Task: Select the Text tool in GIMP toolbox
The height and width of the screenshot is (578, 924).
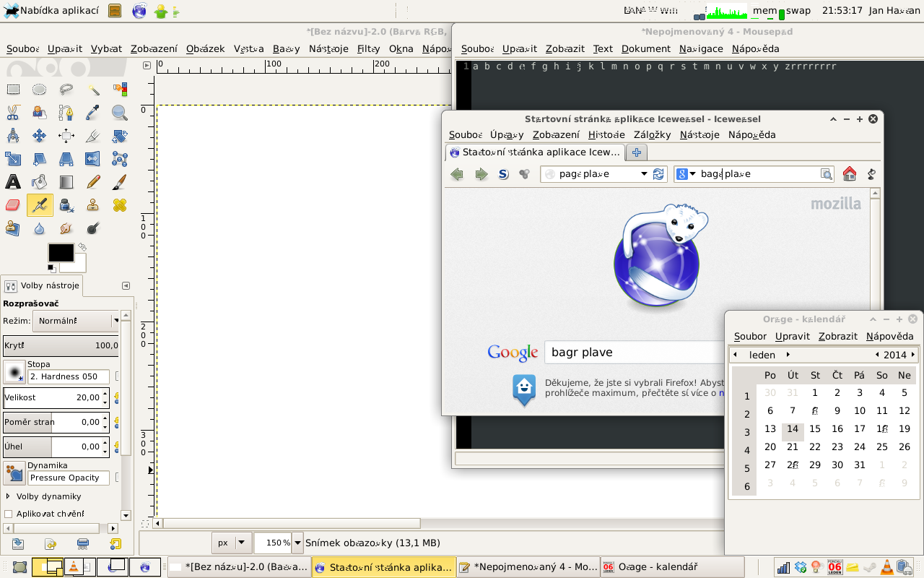Action: (x=13, y=181)
